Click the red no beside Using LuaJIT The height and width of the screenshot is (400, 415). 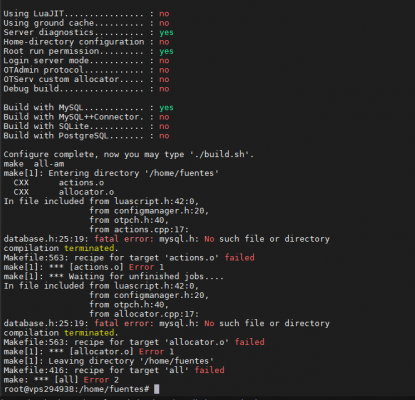[164, 14]
